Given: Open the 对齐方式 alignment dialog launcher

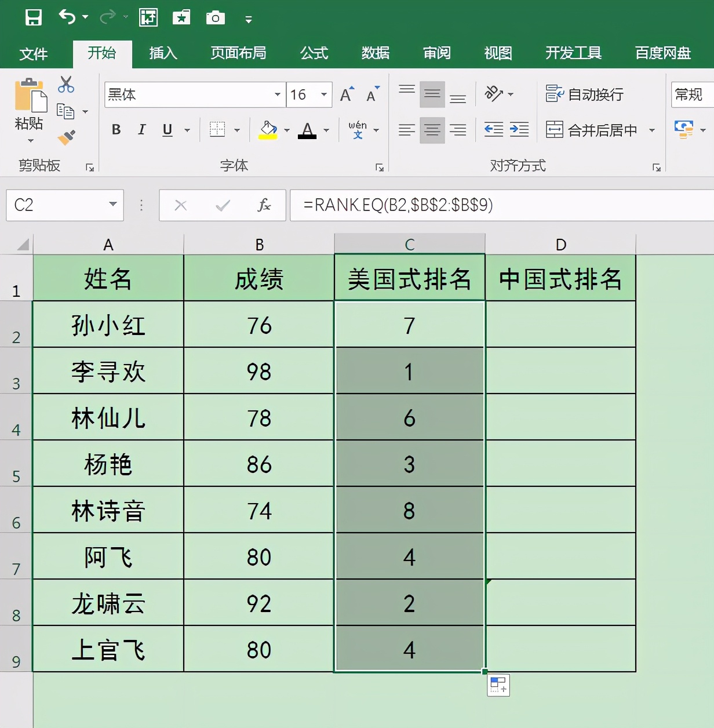Looking at the screenshot, I should (657, 168).
